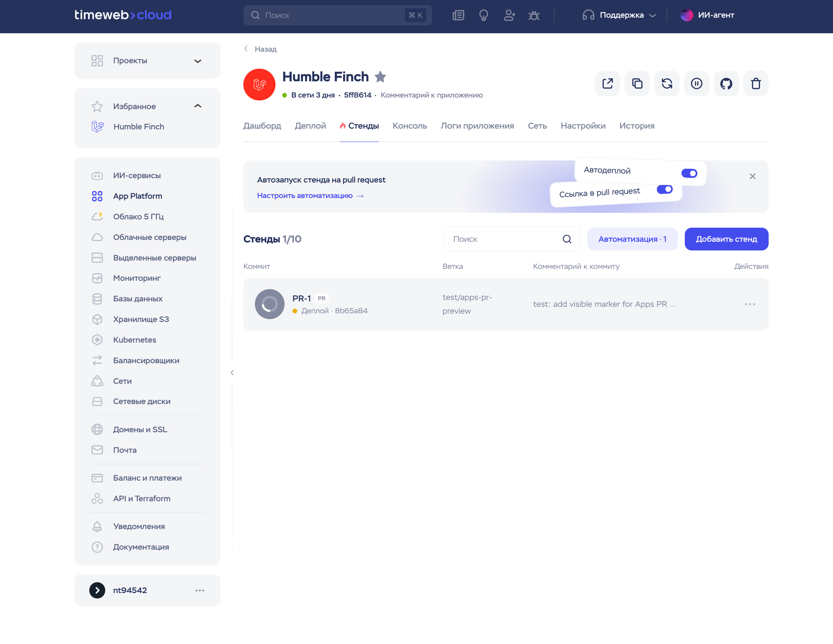Open the Настройки tab

pos(583,126)
